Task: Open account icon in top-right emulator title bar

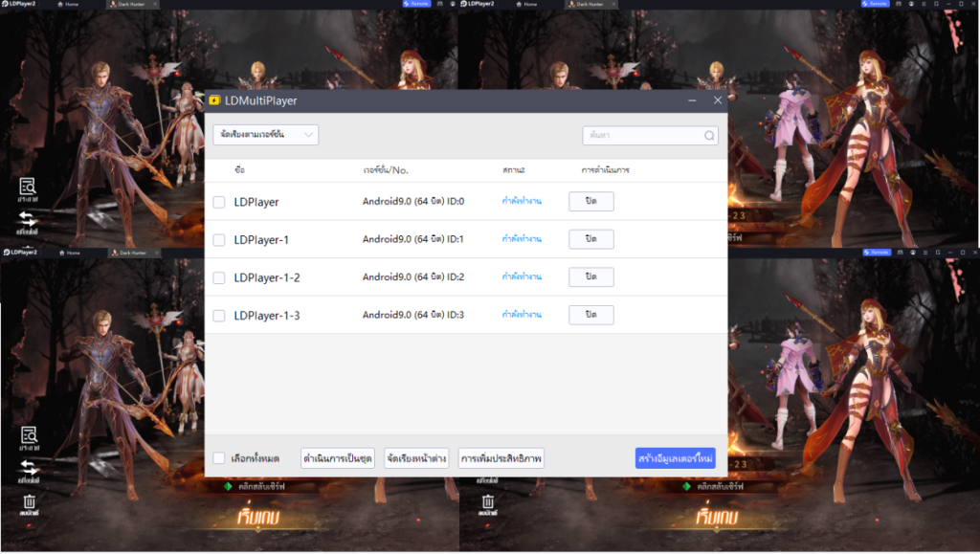Action: (x=911, y=4)
